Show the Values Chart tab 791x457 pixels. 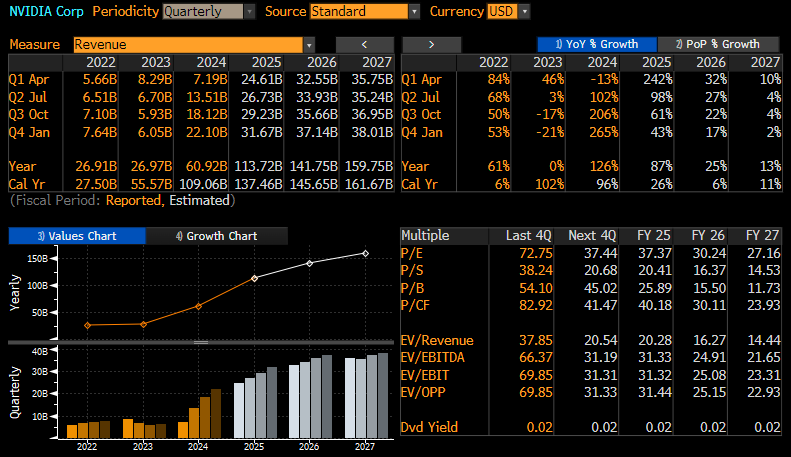[x=77, y=236]
